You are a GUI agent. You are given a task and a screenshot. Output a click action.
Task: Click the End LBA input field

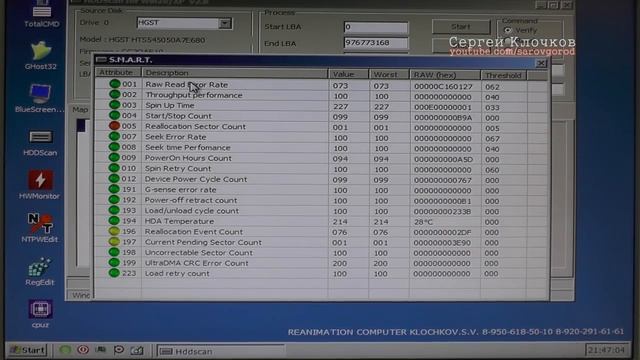[376, 43]
